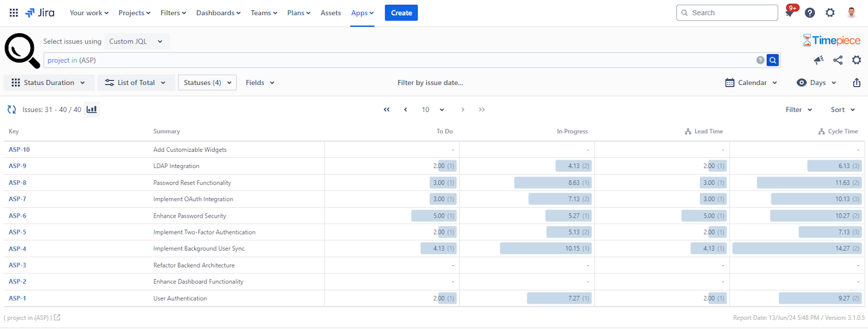
Task: Open the Statuses (4) dropdown
Action: click(x=207, y=83)
